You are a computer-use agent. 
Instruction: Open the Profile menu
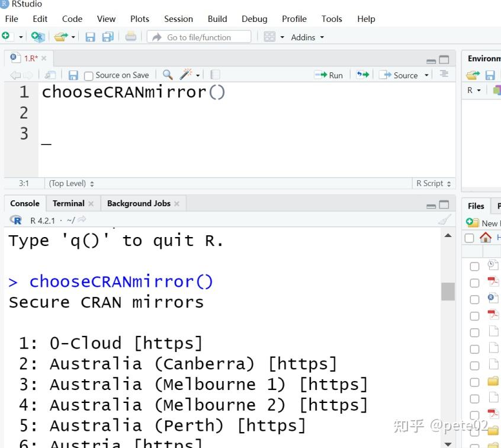(x=294, y=19)
